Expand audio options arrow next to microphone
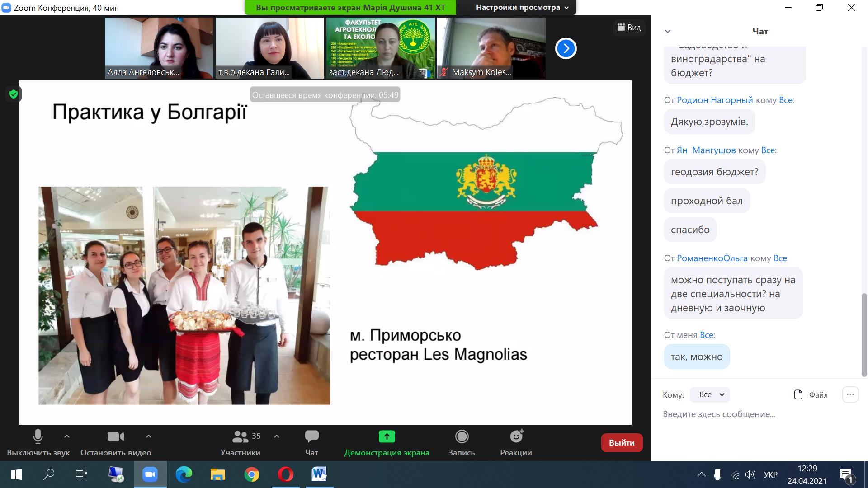The image size is (868, 488). [67, 436]
